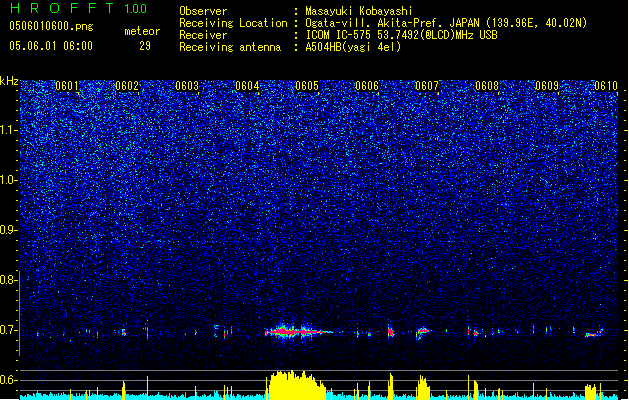This screenshot has width=629, height=400.
Task: Click time marker 0602
Action: click(127, 86)
